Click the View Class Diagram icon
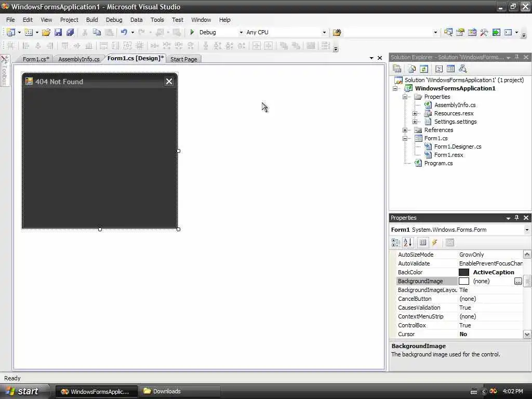 pos(463,69)
